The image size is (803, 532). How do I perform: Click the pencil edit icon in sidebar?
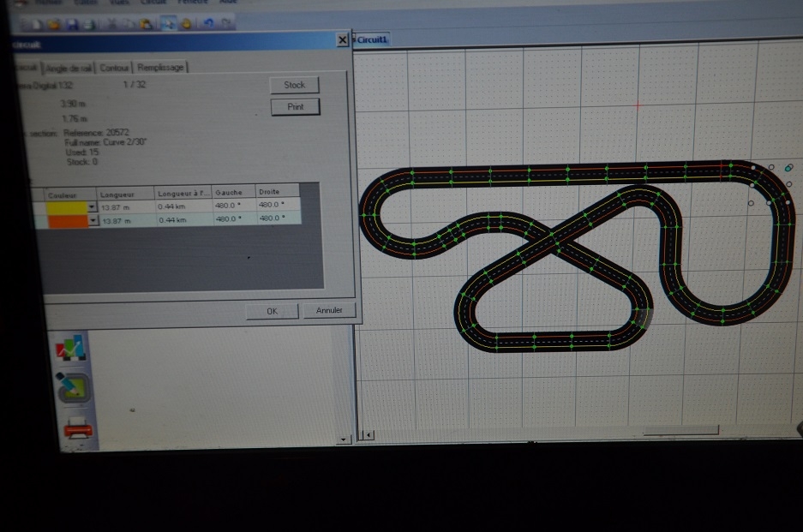pos(73,387)
